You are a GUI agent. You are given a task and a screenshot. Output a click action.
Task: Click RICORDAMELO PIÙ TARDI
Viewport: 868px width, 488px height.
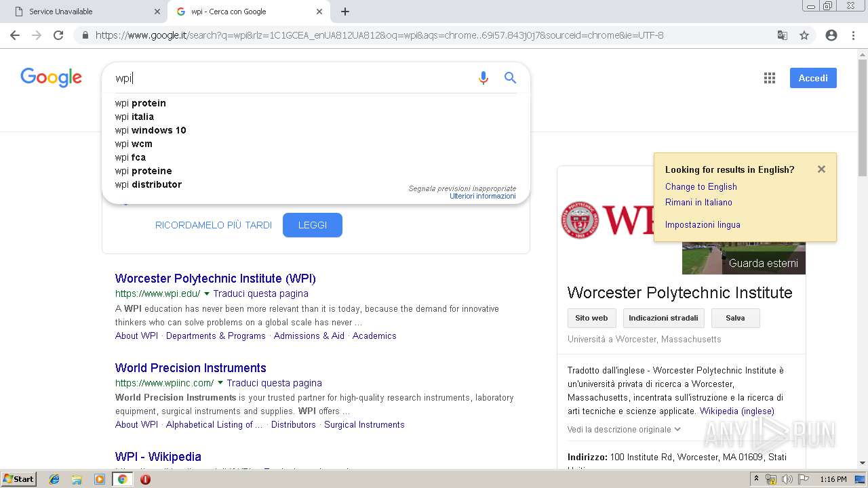[x=214, y=225]
